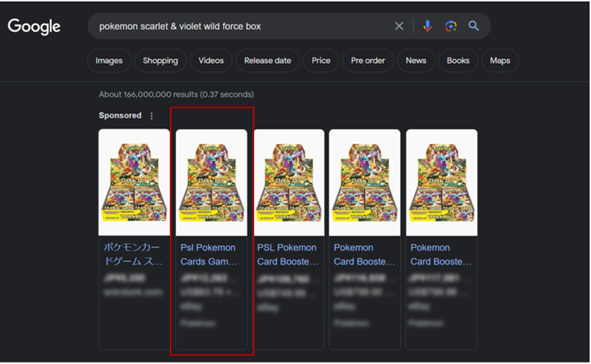Image resolution: width=591 pixels, height=364 pixels.
Task: Click the Google logo
Action: 34,27
